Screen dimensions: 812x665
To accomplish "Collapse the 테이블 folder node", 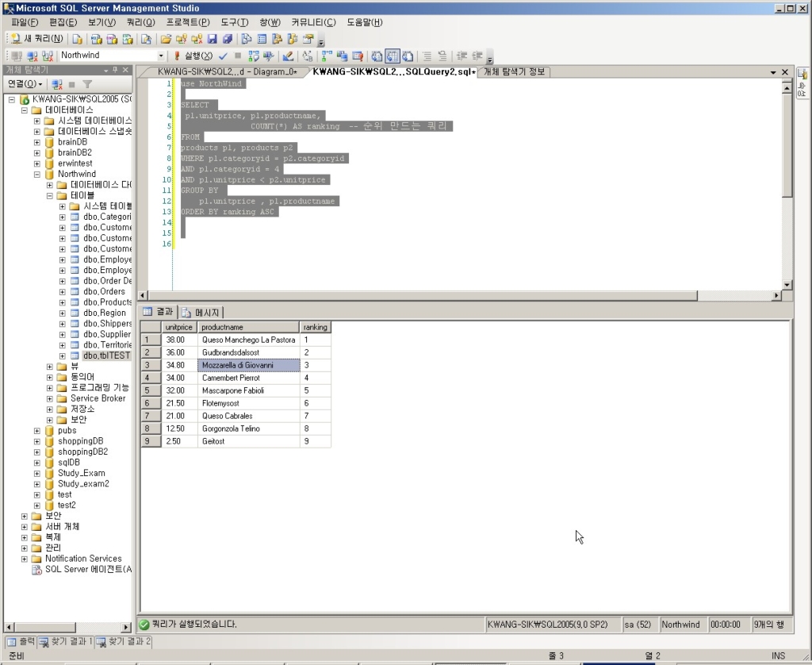I will 50,195.
